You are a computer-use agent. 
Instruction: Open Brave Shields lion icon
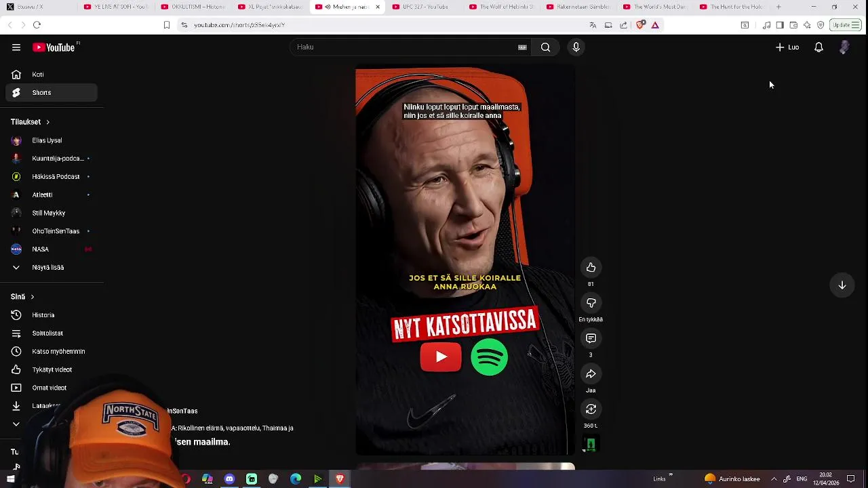click(x=640, y=25)
